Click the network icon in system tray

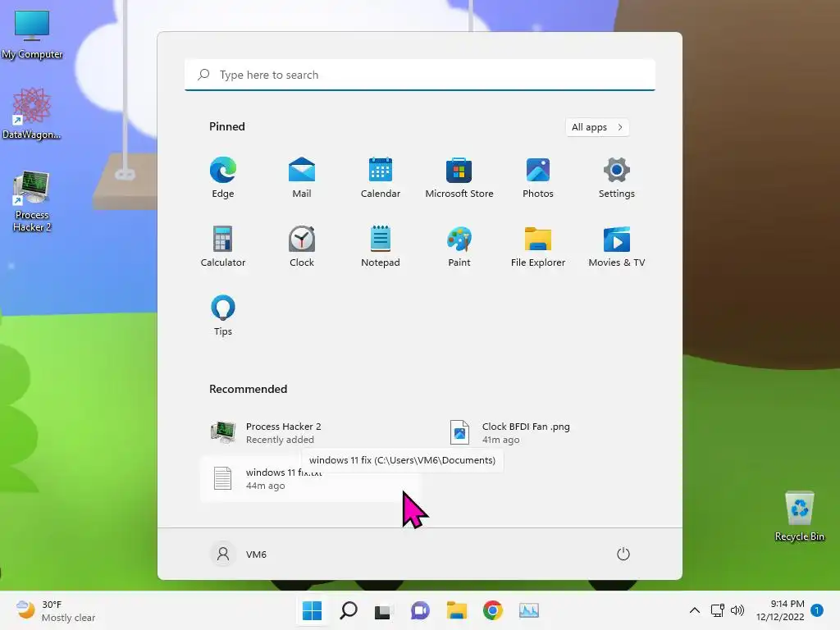[x=717, y=610]
